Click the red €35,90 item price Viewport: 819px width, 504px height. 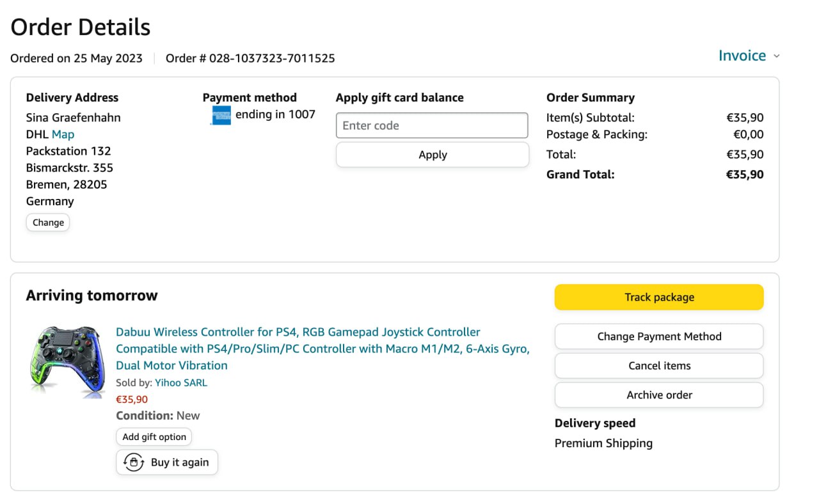point(132,399)
